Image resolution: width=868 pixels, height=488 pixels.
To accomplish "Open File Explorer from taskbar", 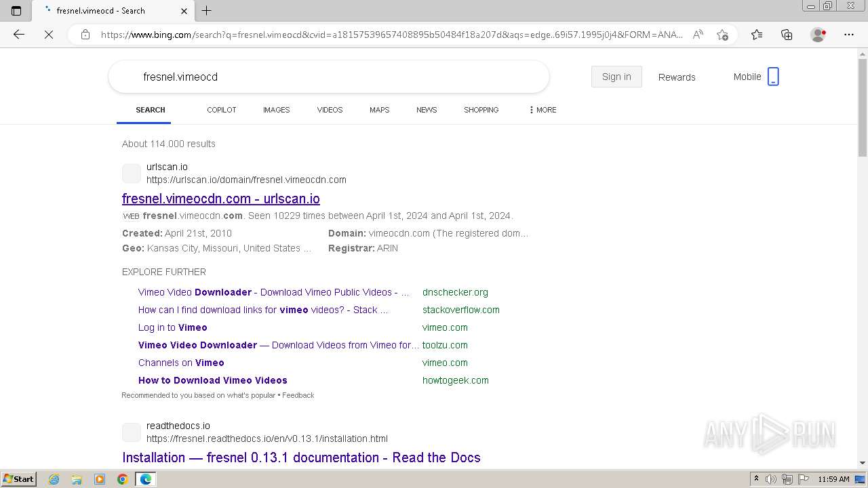I will (x=77, y=479).
